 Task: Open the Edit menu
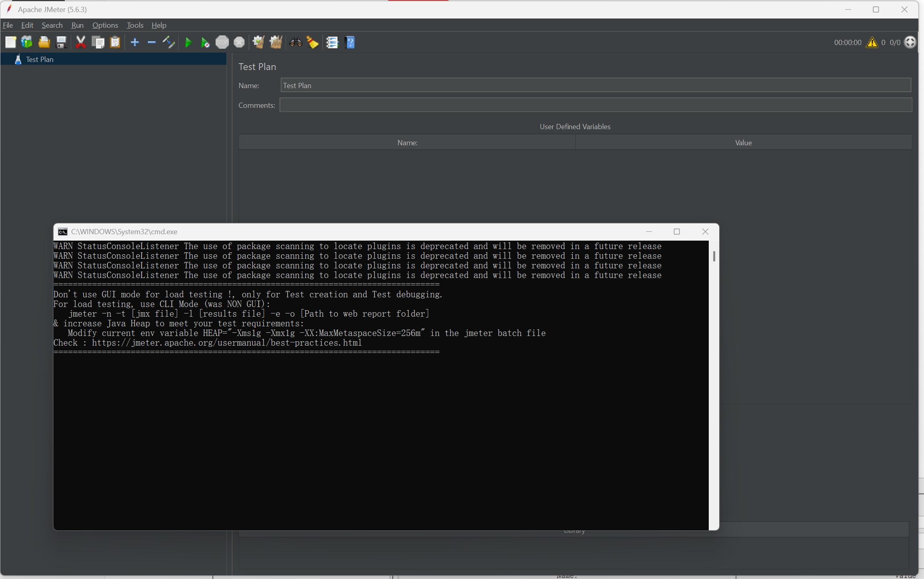coord(27,25)
